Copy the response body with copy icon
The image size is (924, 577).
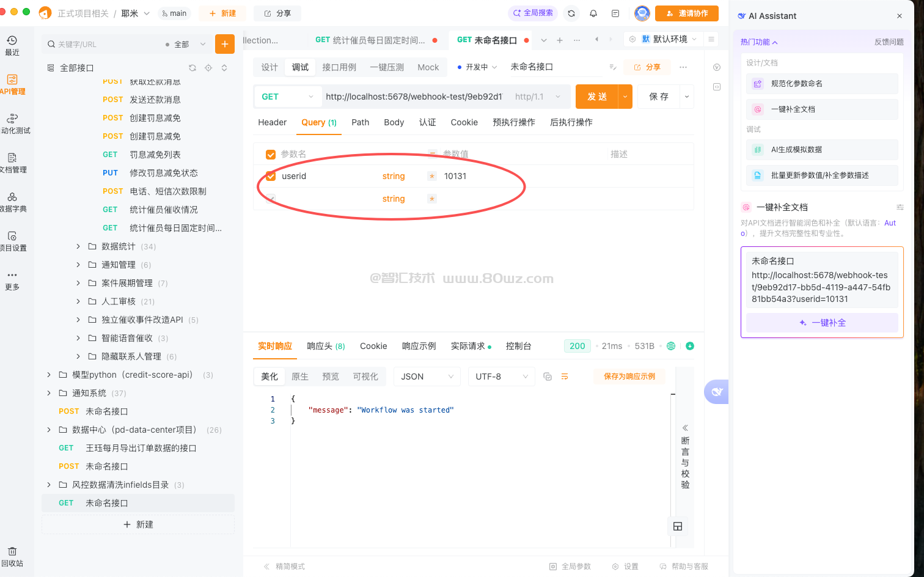(x=548, y=377)
